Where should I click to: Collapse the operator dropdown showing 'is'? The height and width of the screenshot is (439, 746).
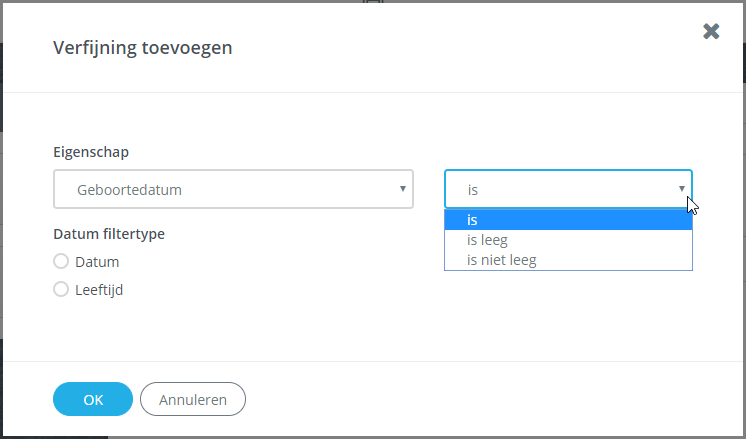tap(568, 189)
